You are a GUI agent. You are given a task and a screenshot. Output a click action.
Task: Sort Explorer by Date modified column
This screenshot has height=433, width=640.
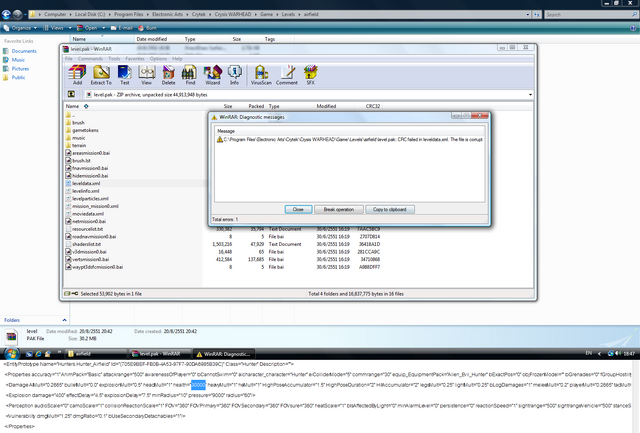pos(151,39)
